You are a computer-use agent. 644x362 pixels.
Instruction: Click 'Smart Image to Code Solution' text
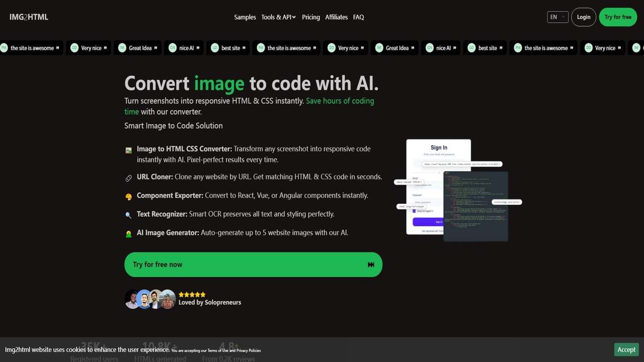pyautogui.click(x=174, y=126)
